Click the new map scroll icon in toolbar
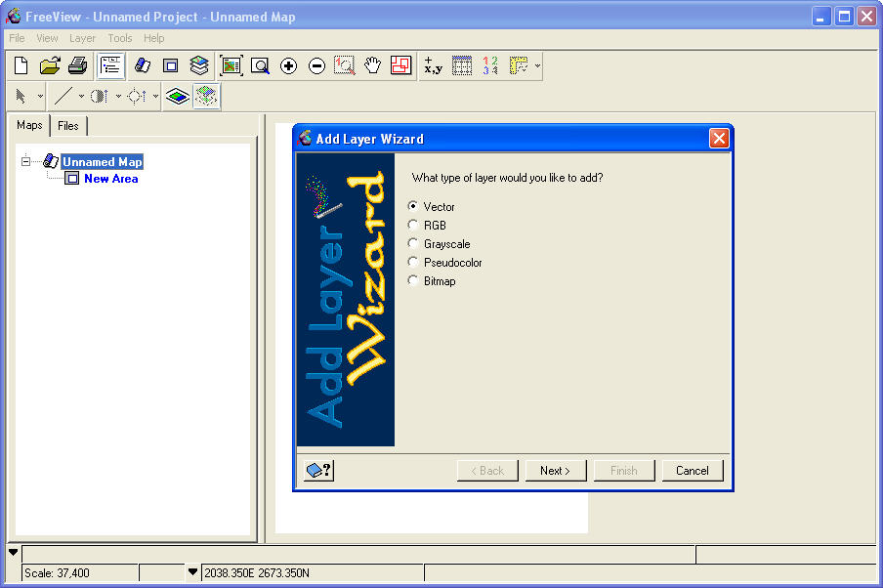The image size is (883, 588). point(143,65)
